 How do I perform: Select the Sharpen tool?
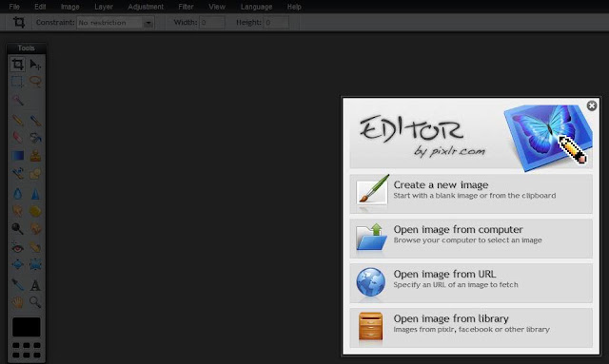point(35,193)
